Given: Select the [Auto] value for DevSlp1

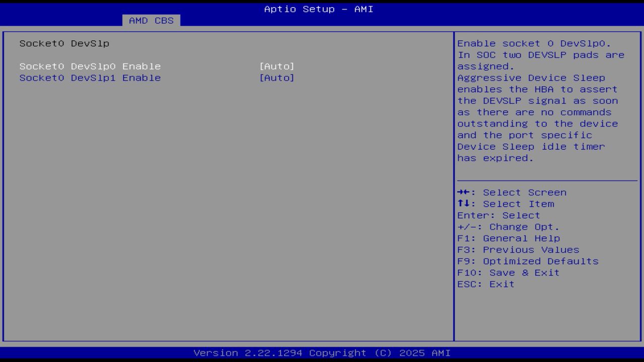Looking at the screenshot, I should (277, 78).
